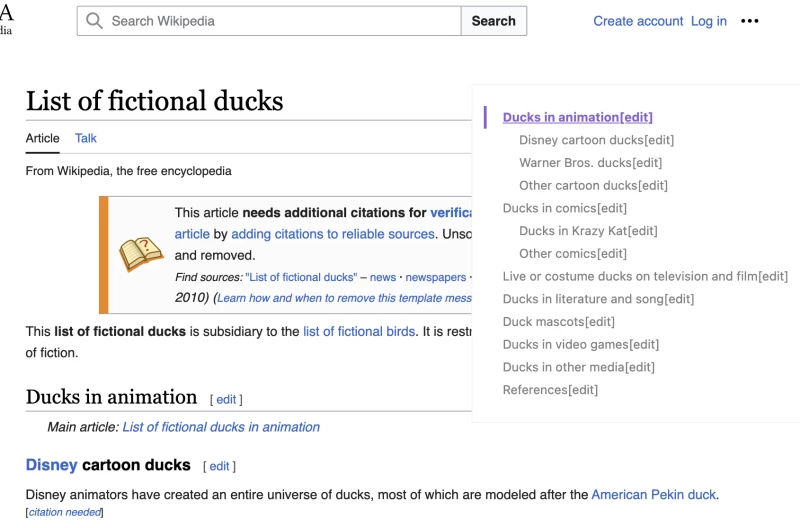The width and height of the screenshot is (800, 528).
Task: Open Ducks in Krazy Kat contents entry
Action: pos(574,231)
